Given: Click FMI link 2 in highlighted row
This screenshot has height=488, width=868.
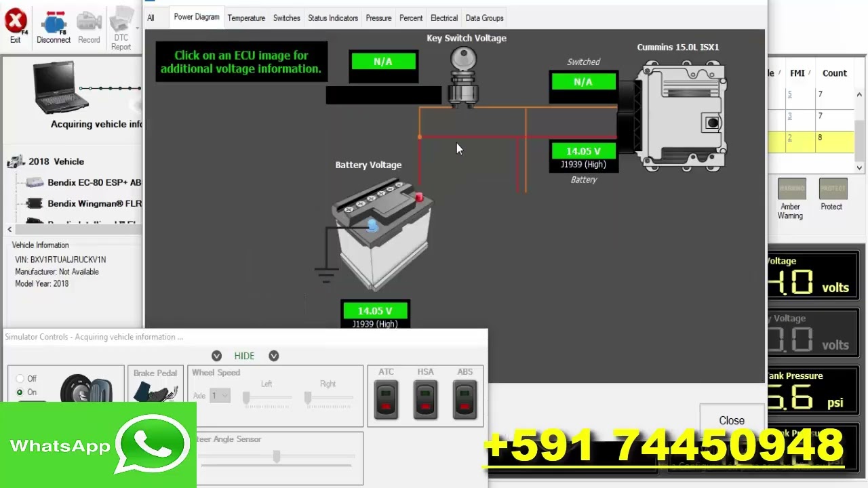Looking at the screenshot, I should (x=789, y=138).
